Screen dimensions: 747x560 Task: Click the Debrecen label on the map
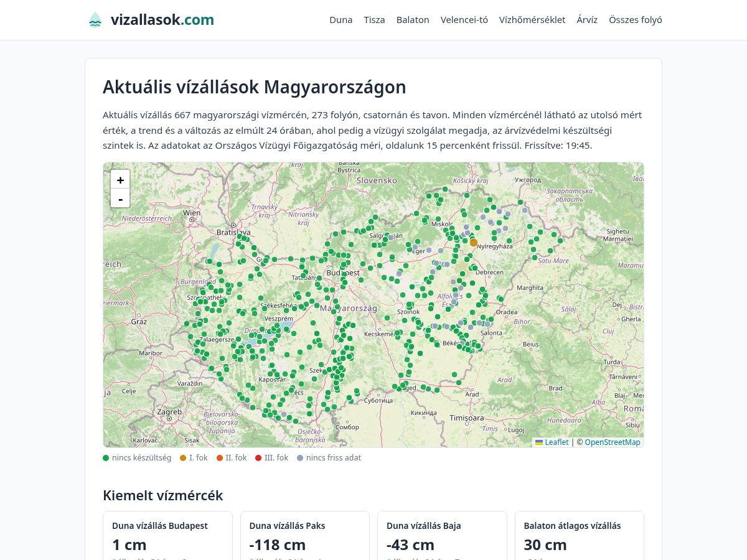[490, 273]
